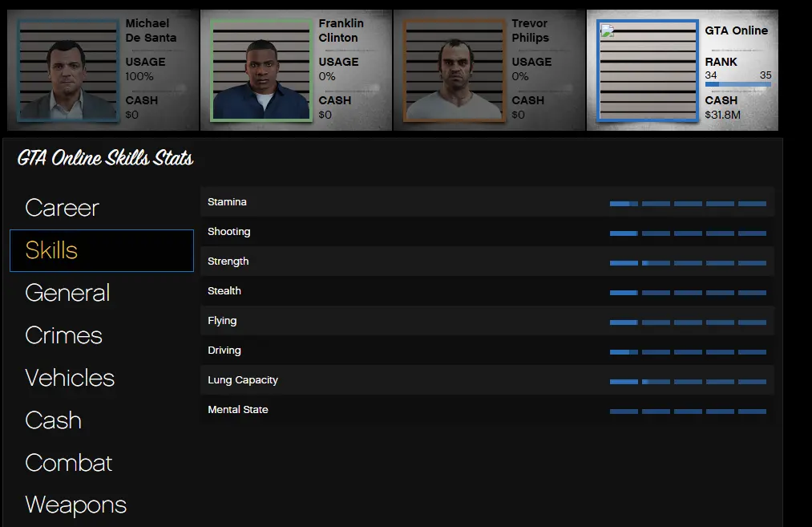Viewport: 812px width, 527px height.
Task: Click the Mental State row label
Action: [238, 409]
